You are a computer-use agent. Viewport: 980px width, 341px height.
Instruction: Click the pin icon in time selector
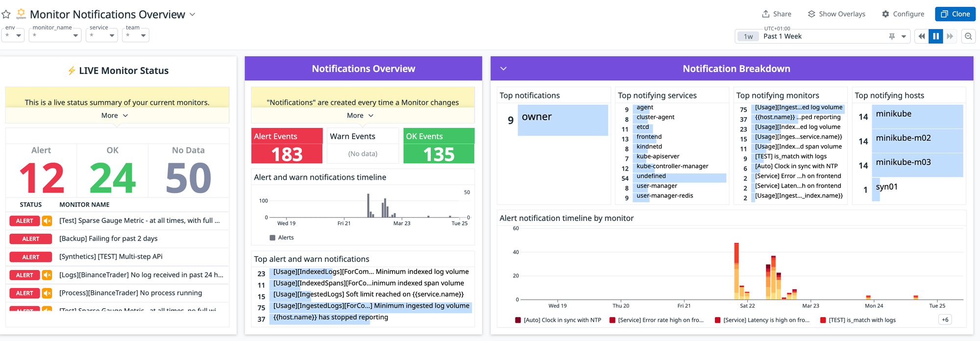[892, 36]
